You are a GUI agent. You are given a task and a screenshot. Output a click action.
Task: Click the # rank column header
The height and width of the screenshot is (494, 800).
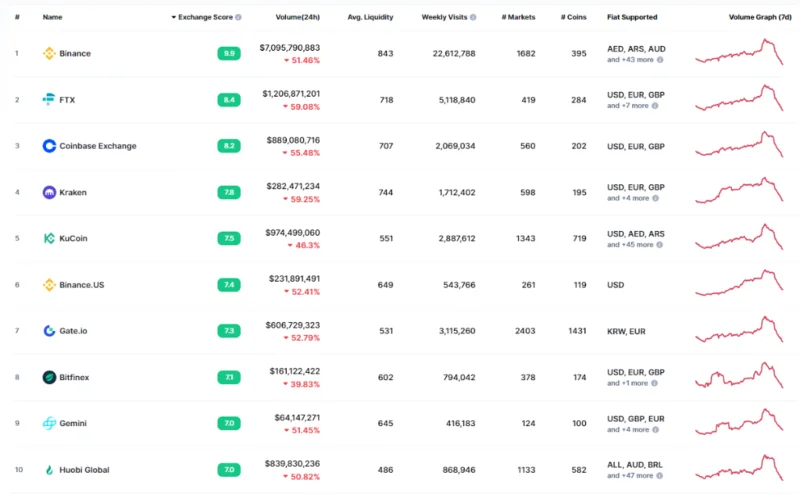pos(17,17)
